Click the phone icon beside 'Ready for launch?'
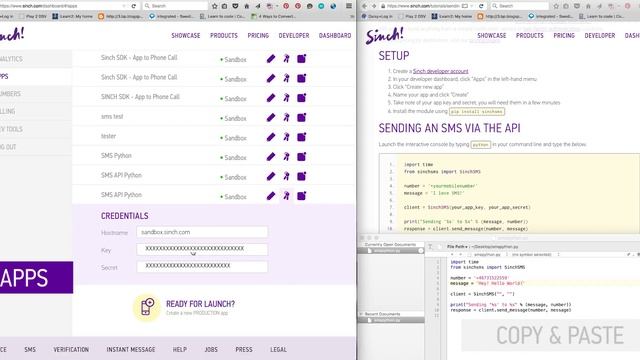 [x=147, y=307]
